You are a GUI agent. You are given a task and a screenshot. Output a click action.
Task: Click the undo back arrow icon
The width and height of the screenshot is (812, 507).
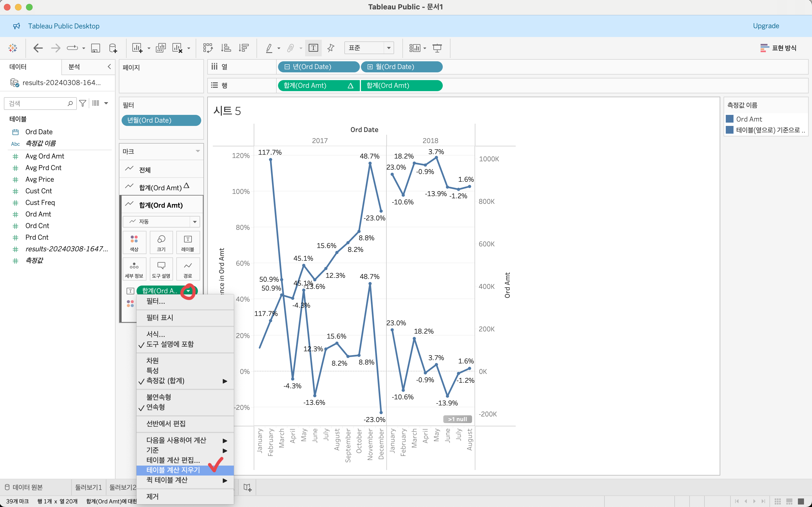click(38, 48)
